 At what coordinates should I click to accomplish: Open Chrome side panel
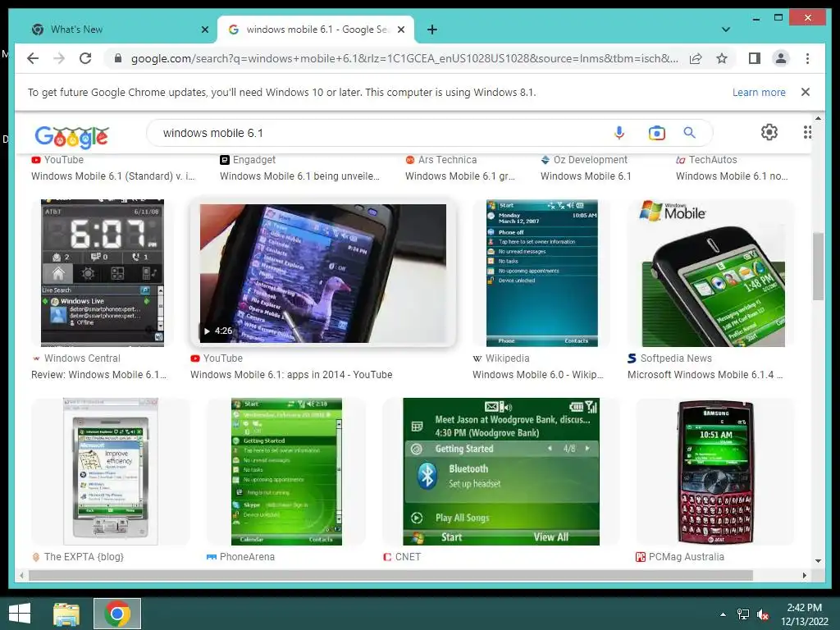click(x=755, y=58)
